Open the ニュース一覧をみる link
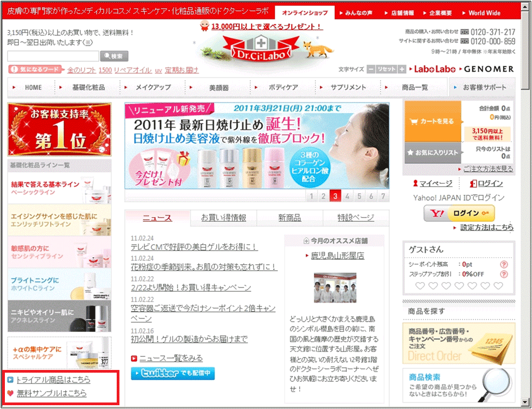532x409 pixels. 171,358
